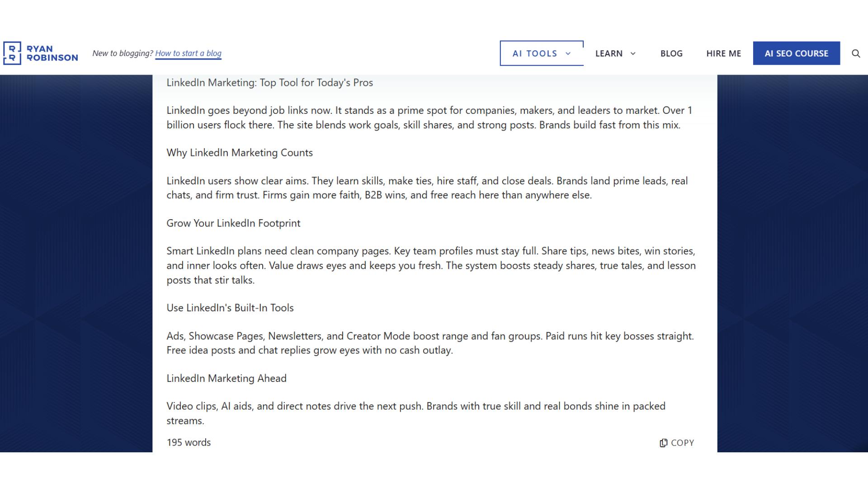Click the LEARN menu label

click(609, 53)
